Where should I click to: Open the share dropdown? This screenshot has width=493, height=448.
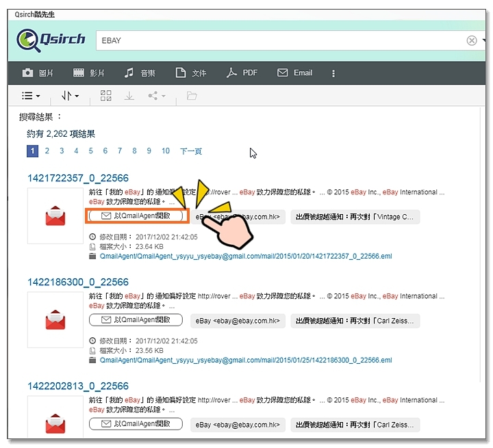click(157, 96)
